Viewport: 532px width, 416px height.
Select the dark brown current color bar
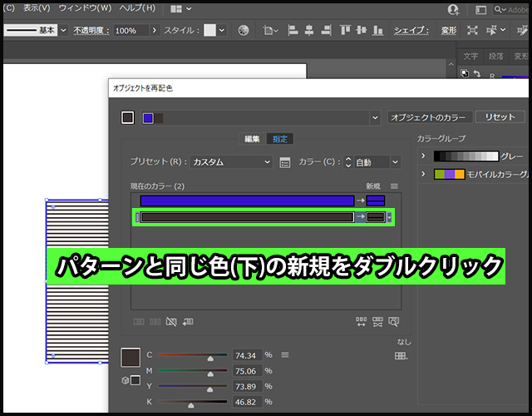coord(248,217)
